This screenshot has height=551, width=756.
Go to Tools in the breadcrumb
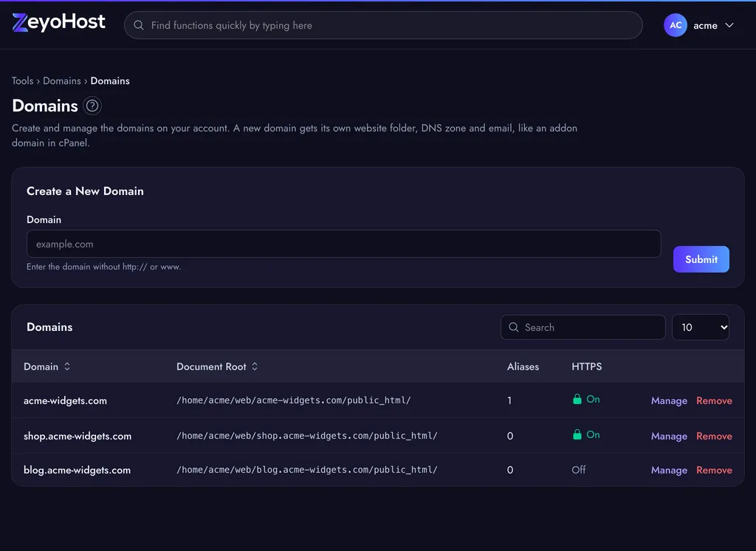tap(23, 81)
